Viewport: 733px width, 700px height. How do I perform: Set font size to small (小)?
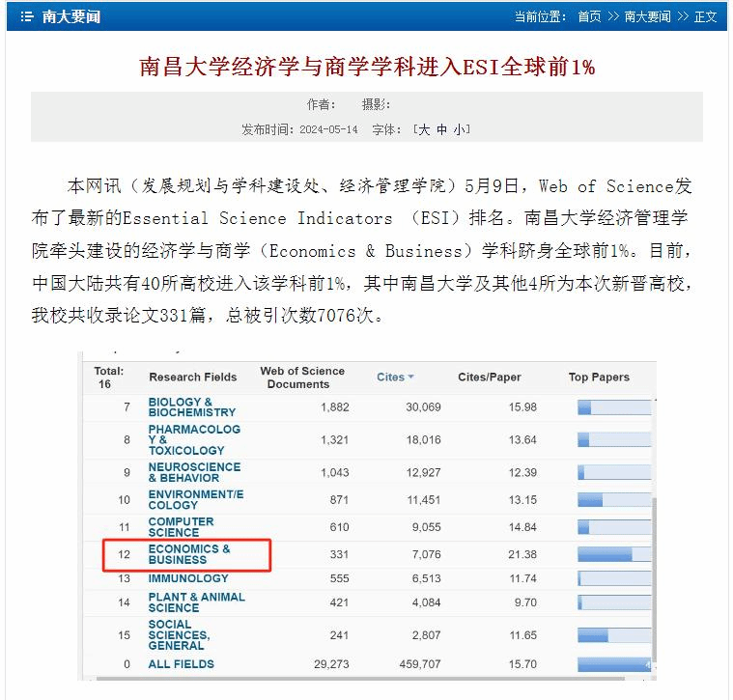coord(460,129)
